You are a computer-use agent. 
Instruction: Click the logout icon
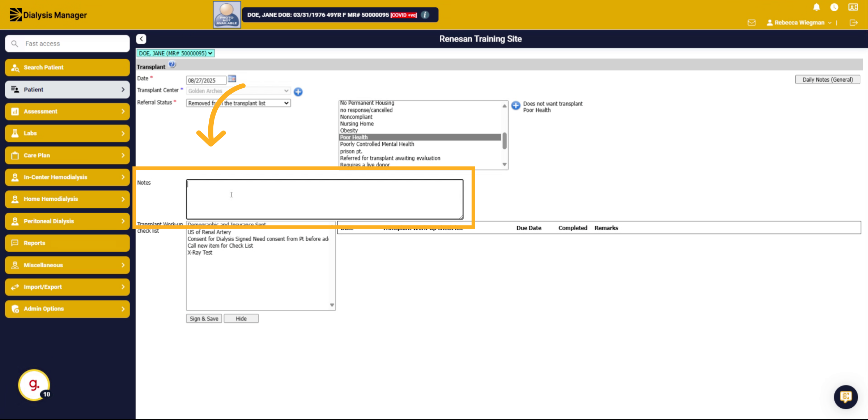pyautogui.click(x=854, y=22)
